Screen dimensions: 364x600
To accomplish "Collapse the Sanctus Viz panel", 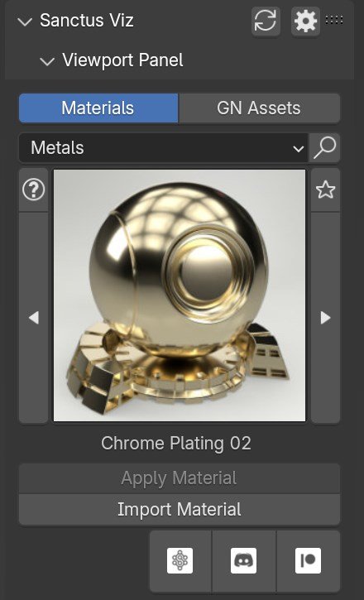I will pyautogui.click(x=25, y=22).
